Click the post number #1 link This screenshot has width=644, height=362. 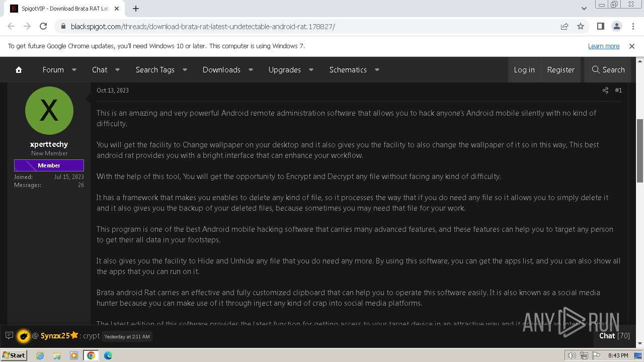tap(618, 90)
